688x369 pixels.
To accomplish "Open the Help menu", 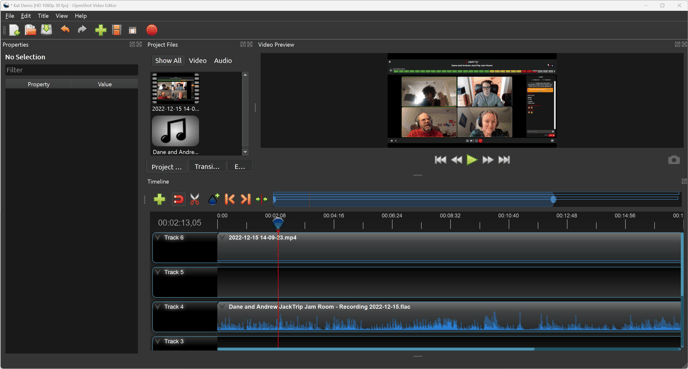I will coord(81,16).
